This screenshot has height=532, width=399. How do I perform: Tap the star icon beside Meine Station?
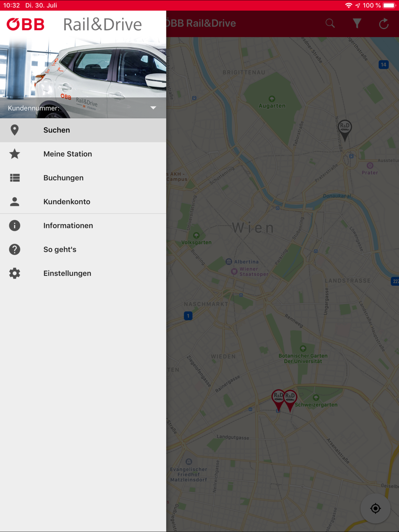pyautogui.click(x=15, y=154)
